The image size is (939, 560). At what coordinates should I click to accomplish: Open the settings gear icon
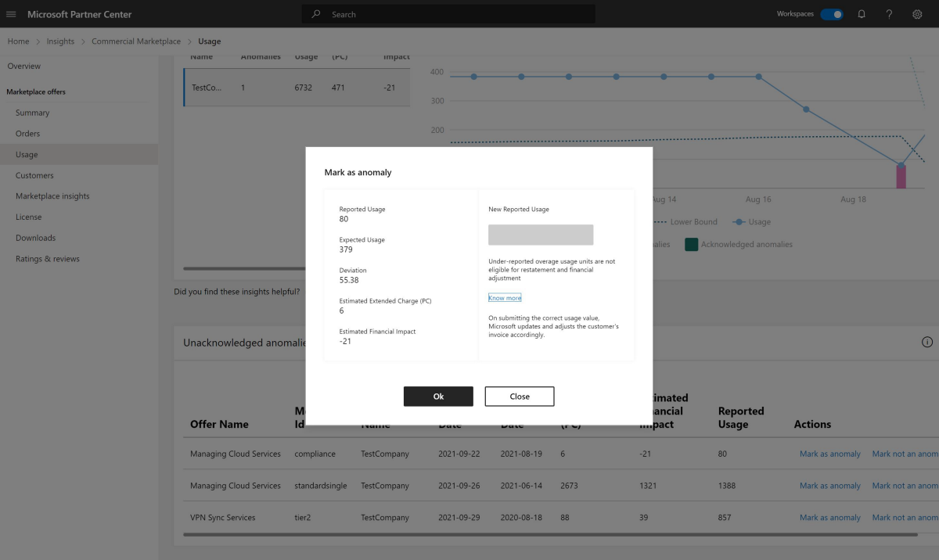pyautogui.click(x=917, y=14)
